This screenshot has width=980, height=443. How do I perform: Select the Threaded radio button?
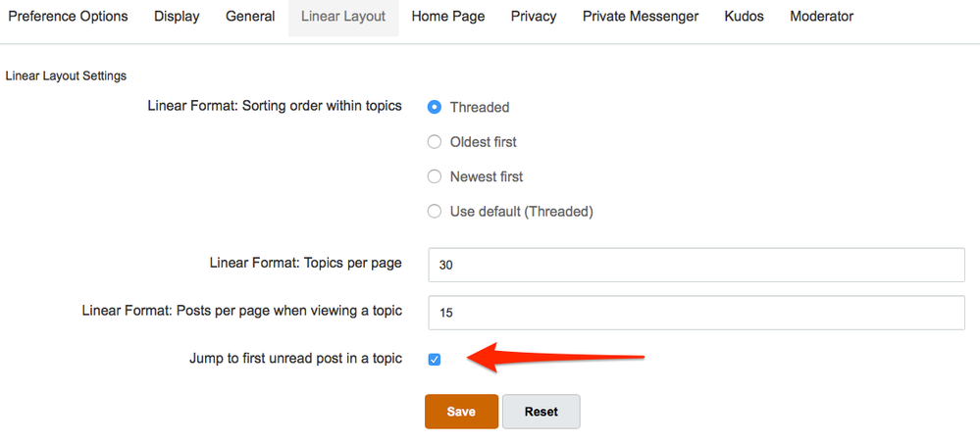(x=435, y=108)
